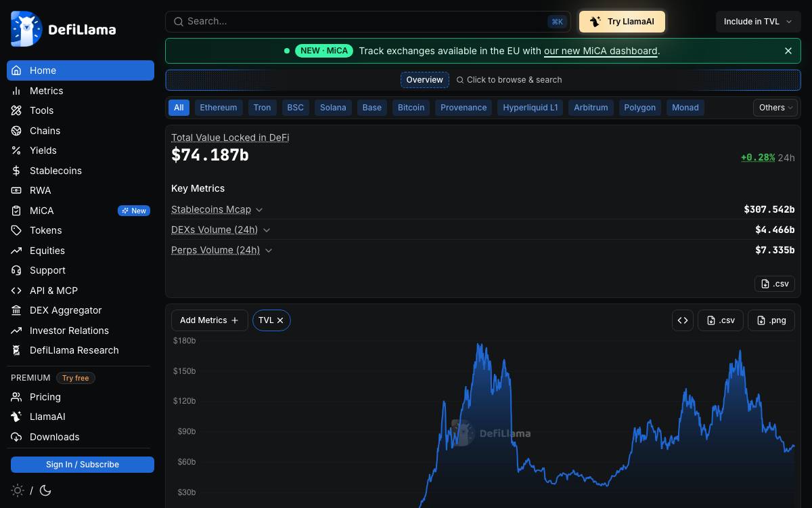Click the Metrics bar-chart icon

16,91
